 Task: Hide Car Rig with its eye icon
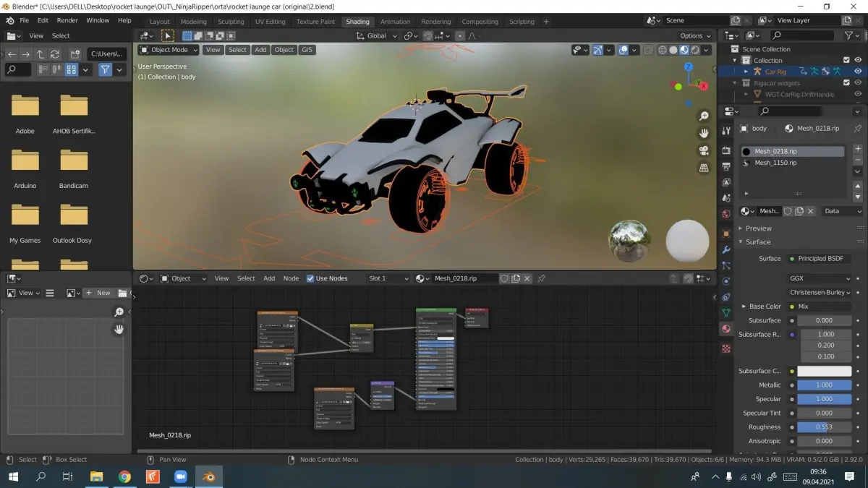[x=858, y=72]
